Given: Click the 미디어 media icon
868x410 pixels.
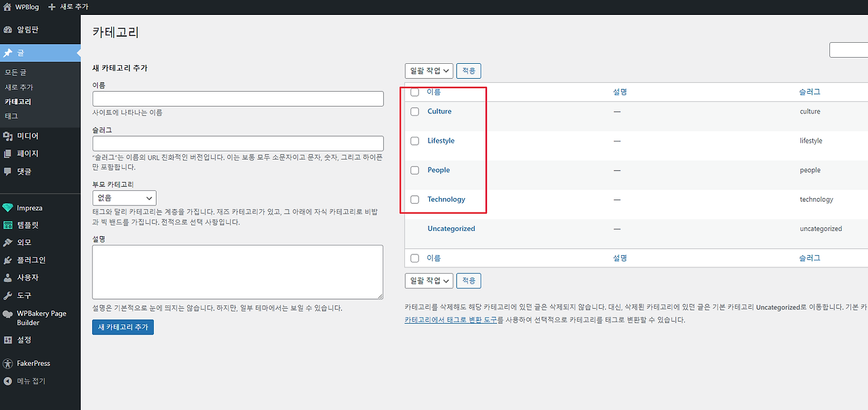Looking at the screenshot, I should click(x=7, y=136).
